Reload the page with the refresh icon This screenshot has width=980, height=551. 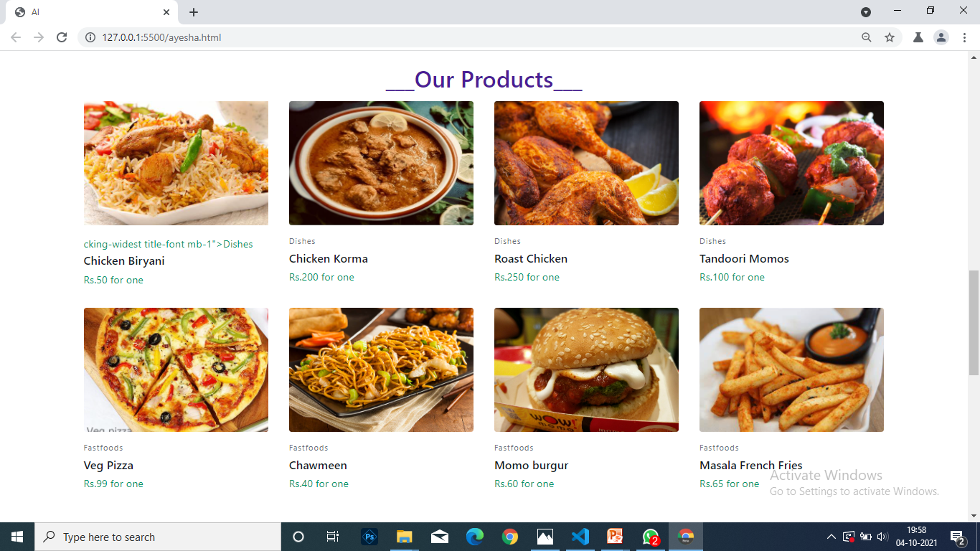point(62,37)
